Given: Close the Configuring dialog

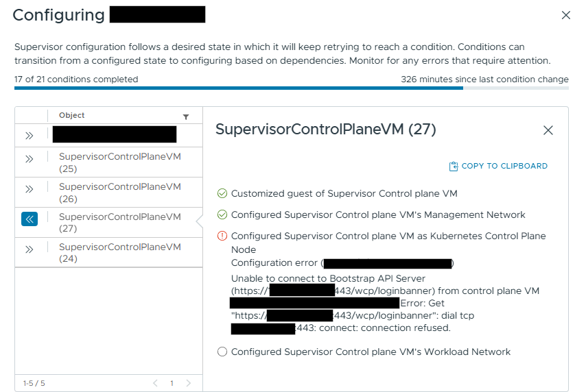Looking at the screenshot, I should (566, 15).
